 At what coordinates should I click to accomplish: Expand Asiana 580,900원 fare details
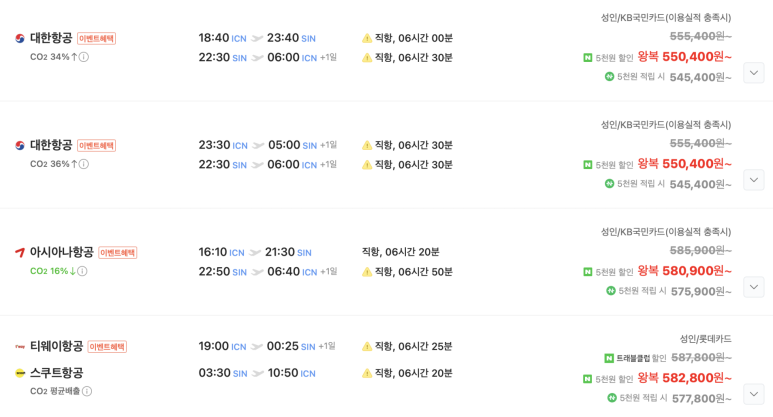[754, 286]
